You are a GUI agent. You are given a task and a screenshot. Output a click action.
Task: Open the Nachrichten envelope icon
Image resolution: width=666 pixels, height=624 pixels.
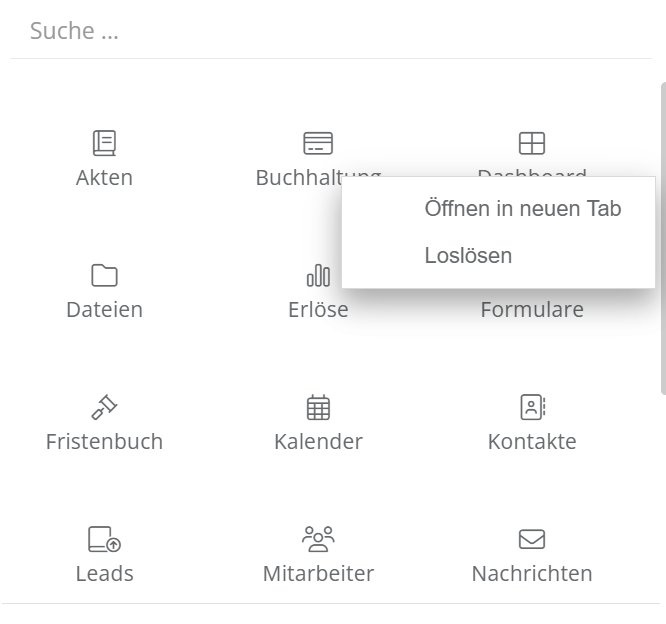click(x=532, y=539)
